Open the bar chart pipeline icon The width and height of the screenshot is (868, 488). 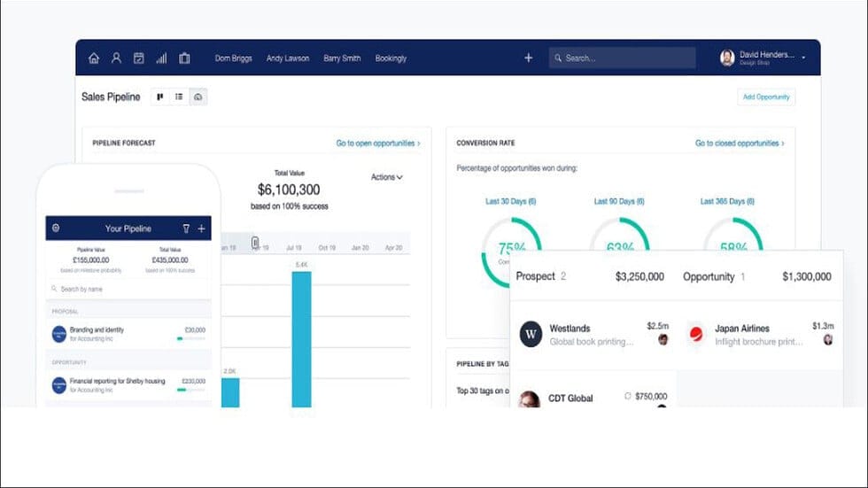pos(161,58)
